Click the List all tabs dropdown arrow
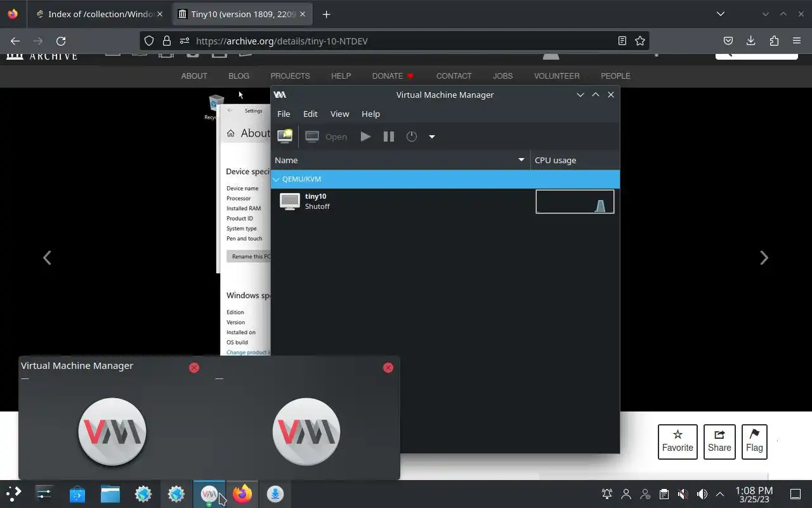This screenshot has width=812, height=508. 721,14
